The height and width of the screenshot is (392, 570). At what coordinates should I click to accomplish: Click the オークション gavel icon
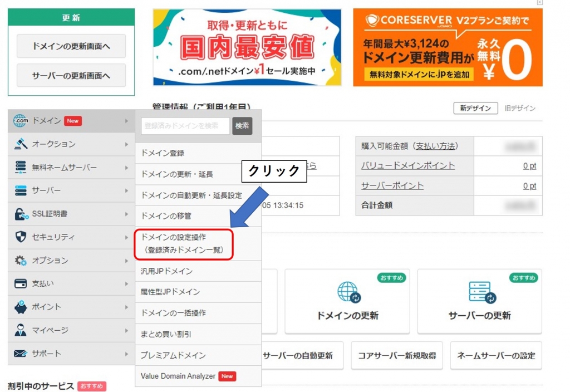coord(21,144)
